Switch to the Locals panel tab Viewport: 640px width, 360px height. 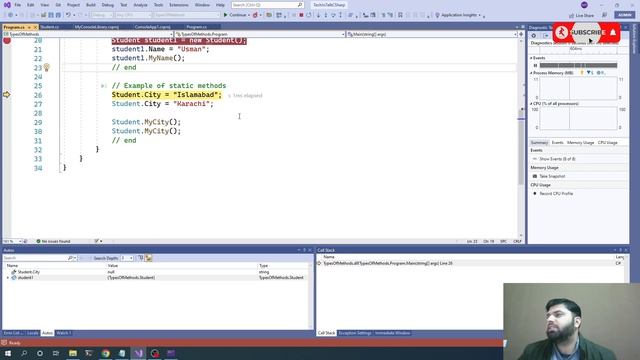click(x=33, y=333)
